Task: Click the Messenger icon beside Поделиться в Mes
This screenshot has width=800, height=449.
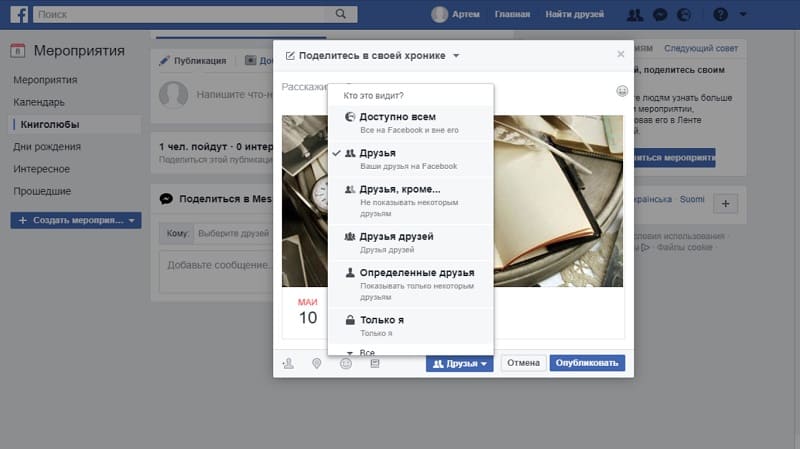Action: (x=166, y=199)
